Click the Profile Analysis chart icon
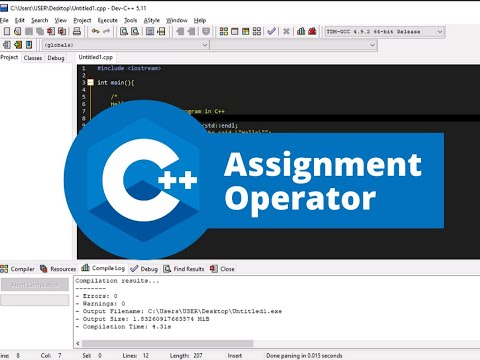Viewport: 480px width, 360px height. tap(301, 31)
